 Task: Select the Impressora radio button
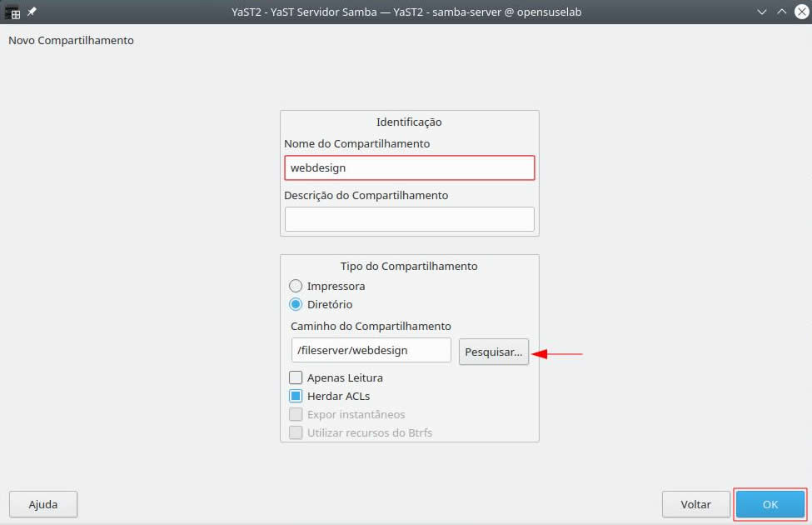point(296,286)
